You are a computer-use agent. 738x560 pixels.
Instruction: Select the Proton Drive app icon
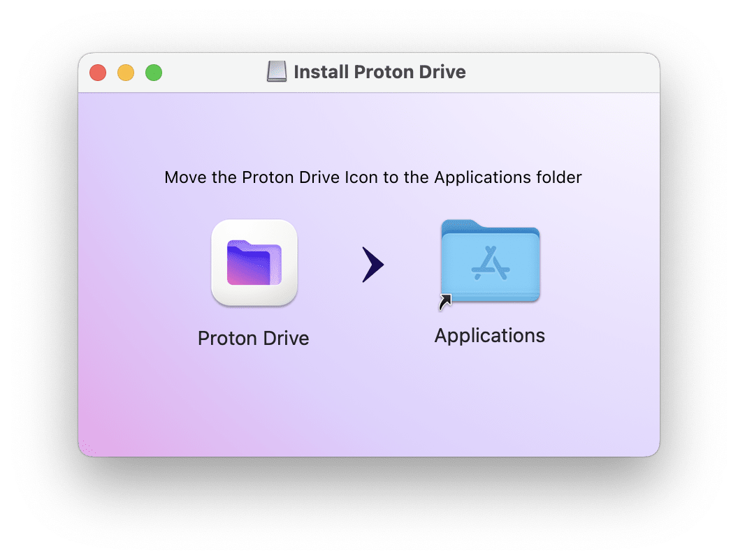(254, 263)
